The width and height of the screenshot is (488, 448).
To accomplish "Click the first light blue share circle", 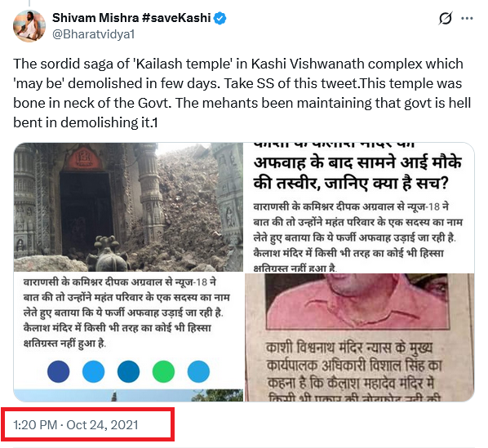I will [x=93, y=371].
